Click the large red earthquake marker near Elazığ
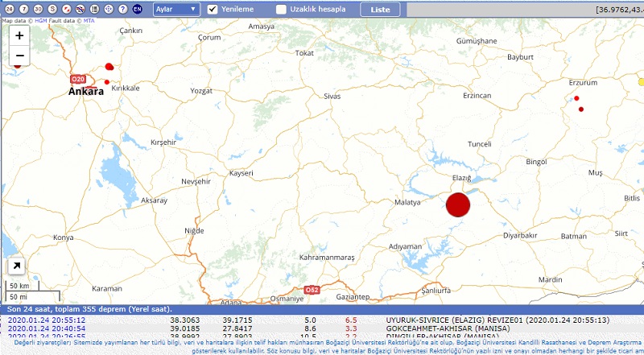Image resolution: width=644 pixels, height=355 pixels. [457, 204]
